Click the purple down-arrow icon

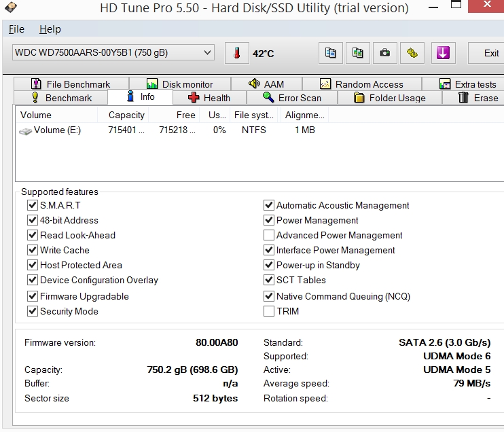pyautogui.click(x=443, y=53)
